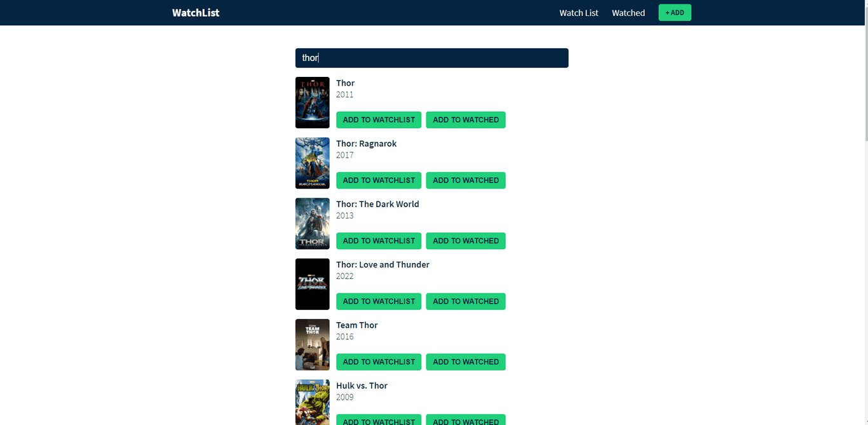Add Thor: Ragnarok to watched
Screen dimensions: 868x425
click(465, 180)
